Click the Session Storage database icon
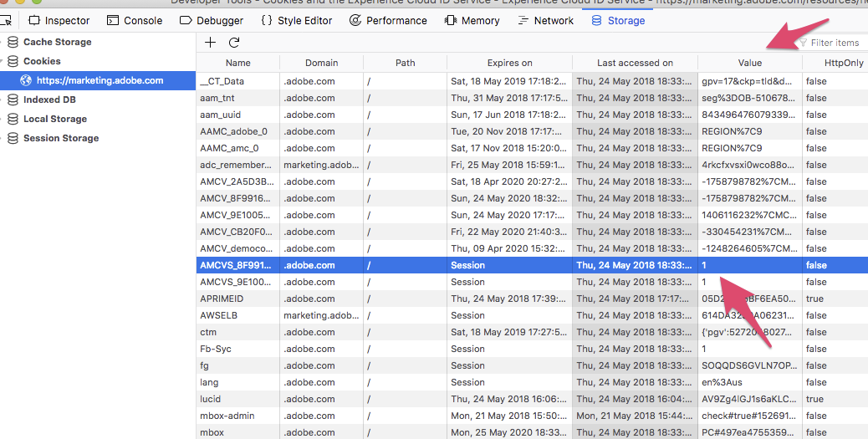The image size is (868, 439). (13, 139)
